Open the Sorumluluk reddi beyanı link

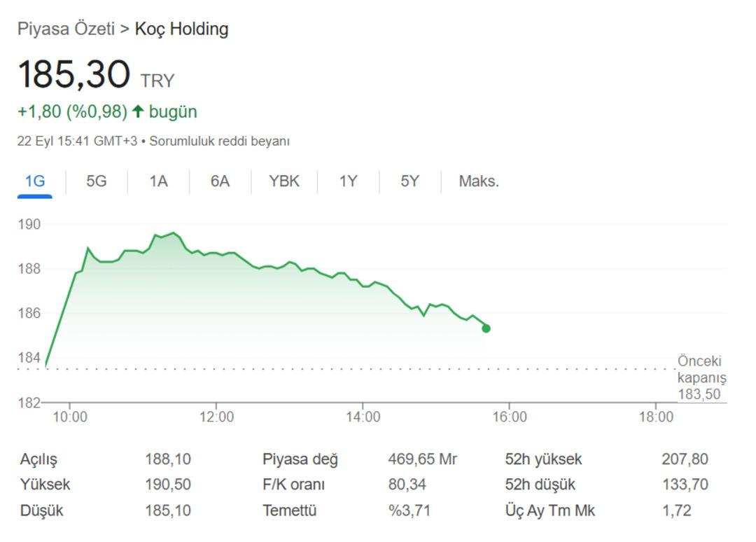pos(219,141)
